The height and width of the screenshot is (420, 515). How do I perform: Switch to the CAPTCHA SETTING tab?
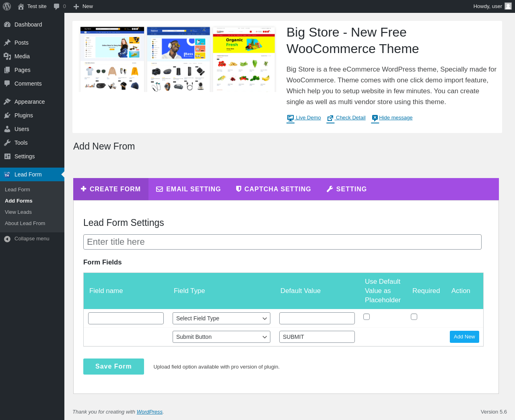(x=274, y=189)
